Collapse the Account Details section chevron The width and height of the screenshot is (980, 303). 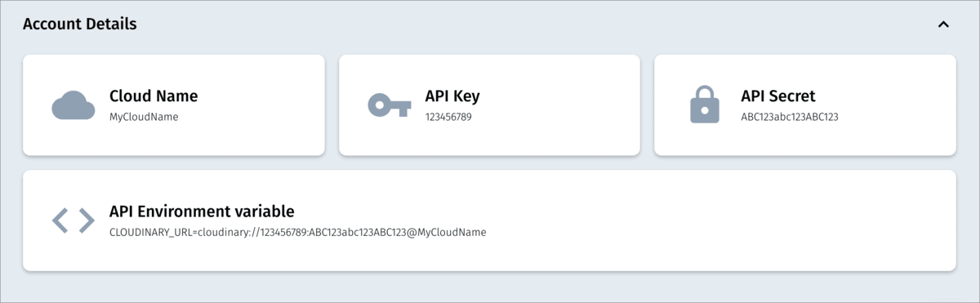pyautogui.click(x=943, y=25)
